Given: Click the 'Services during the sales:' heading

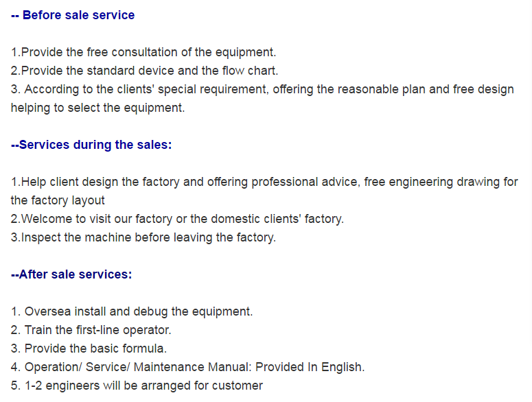Looking at the screenshot, I should tap(91, 145).
